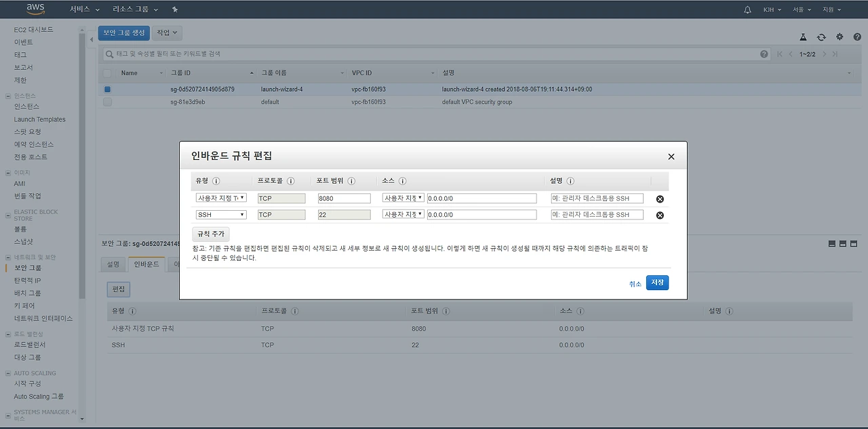Open 볼륨 in sidebar
Viewport: 868px width, 429px height.
(20, 230)
